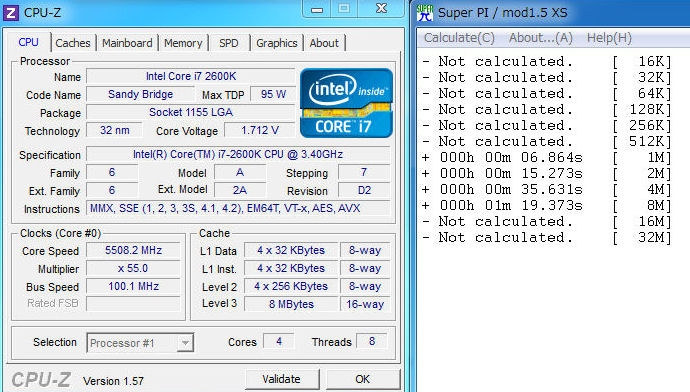The image size is (690, 392).
Task: Click the Not calculated 32K row
Action: coord(547,77)
